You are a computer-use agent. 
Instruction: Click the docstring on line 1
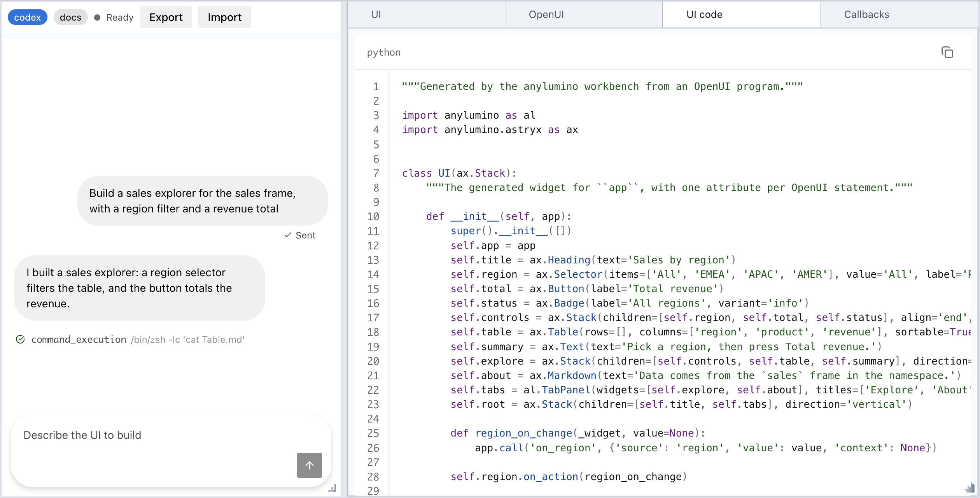(x=602, y=86)
